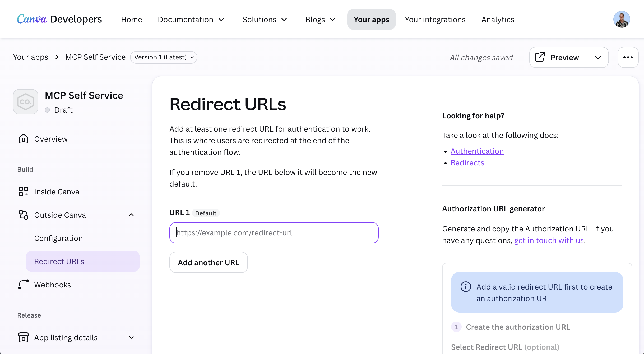
Task: Select the Your apps tab
Action: (x=371, y=19)
